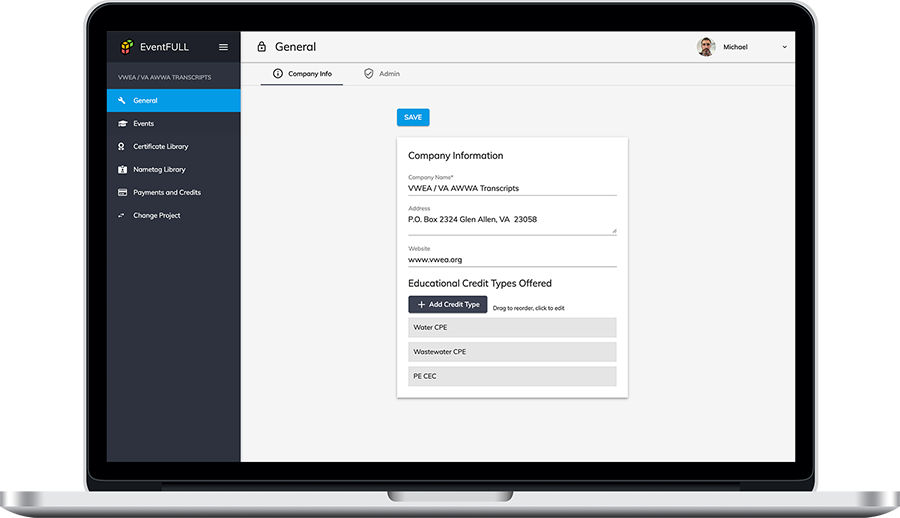Select the Water CPE credit type
Image resolution: width=900 pixels, height=518 pixels.
[512, 328]
